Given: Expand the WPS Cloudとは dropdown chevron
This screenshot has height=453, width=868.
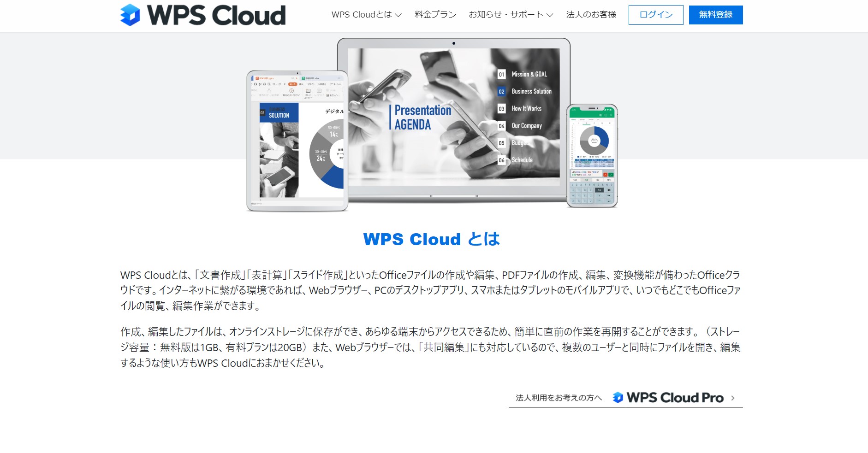Looking at the screenshot, I should pyautogui.click(x=398, y=15).
